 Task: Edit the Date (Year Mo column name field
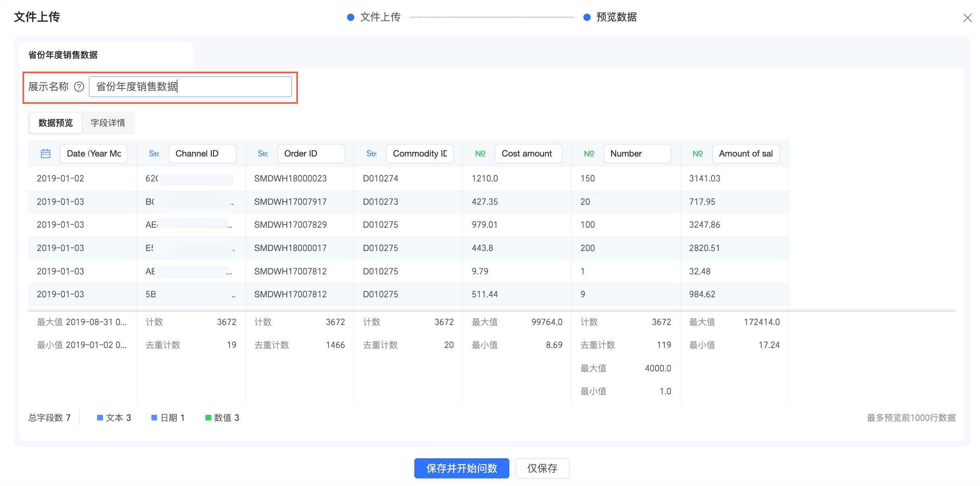94,154
